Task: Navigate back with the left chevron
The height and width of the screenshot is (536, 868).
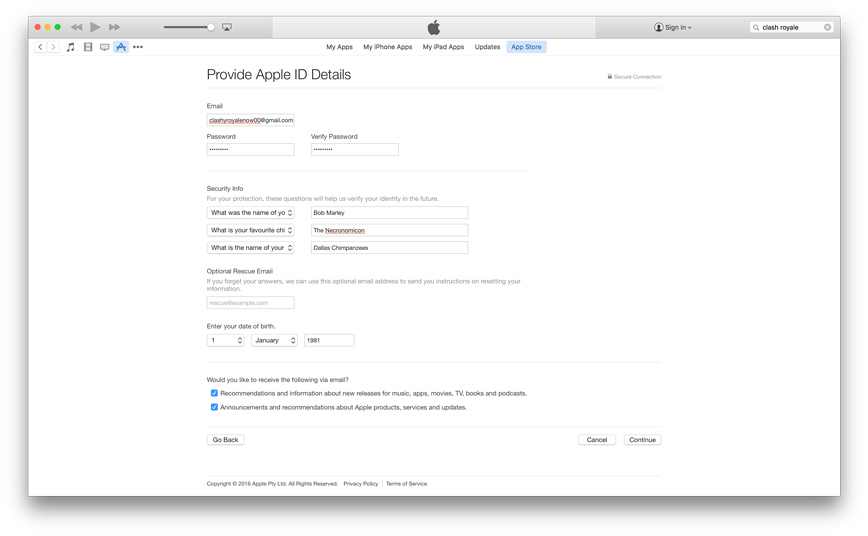Action: 41,47
